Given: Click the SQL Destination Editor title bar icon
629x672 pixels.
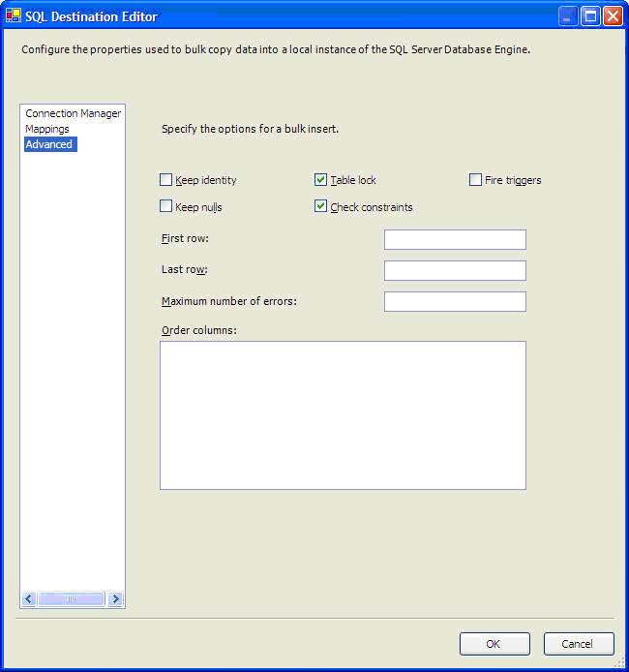Looking at the screenshot, I should [14, 16].
